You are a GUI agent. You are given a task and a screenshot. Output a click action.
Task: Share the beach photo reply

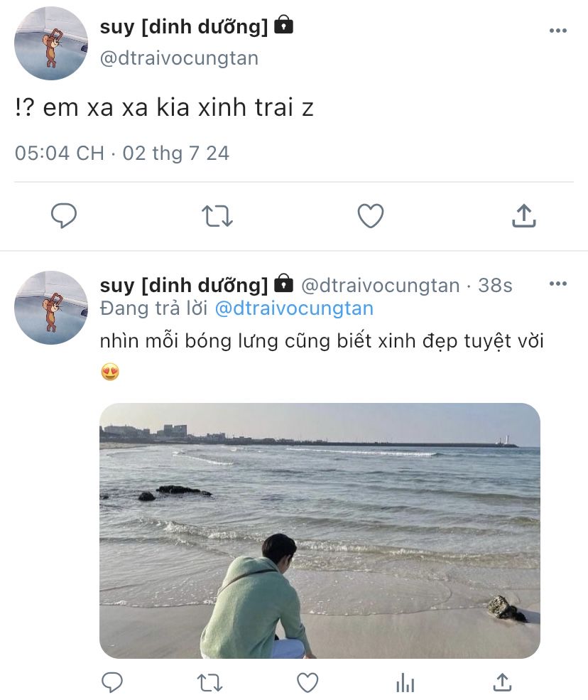coord(502,682)
